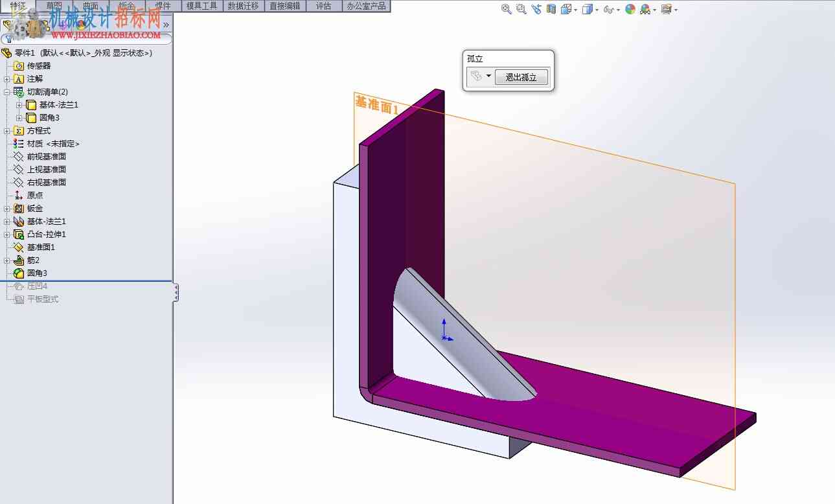Expand the 圆角3 cut list body
Viewport: 835px width, 504px height.
(19, 118)
